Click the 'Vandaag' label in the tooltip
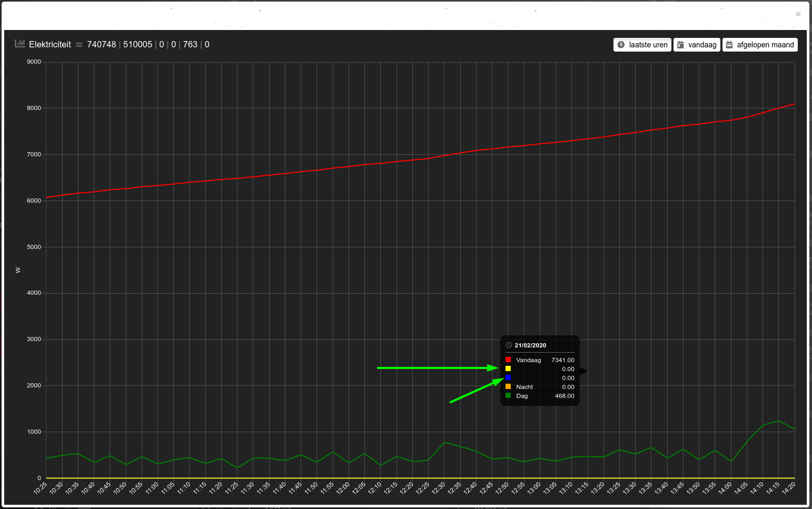 [x=529, y=360]
